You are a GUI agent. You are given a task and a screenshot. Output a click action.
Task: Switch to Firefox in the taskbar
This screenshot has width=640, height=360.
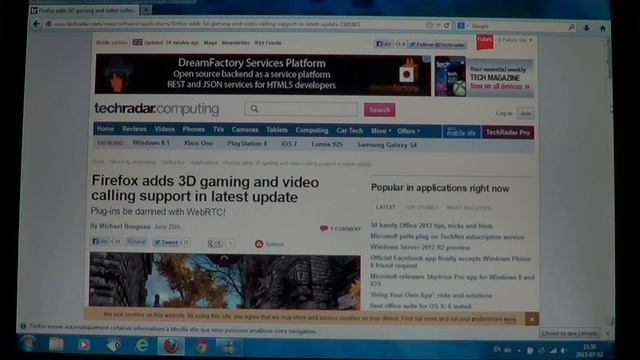[171, 346]
